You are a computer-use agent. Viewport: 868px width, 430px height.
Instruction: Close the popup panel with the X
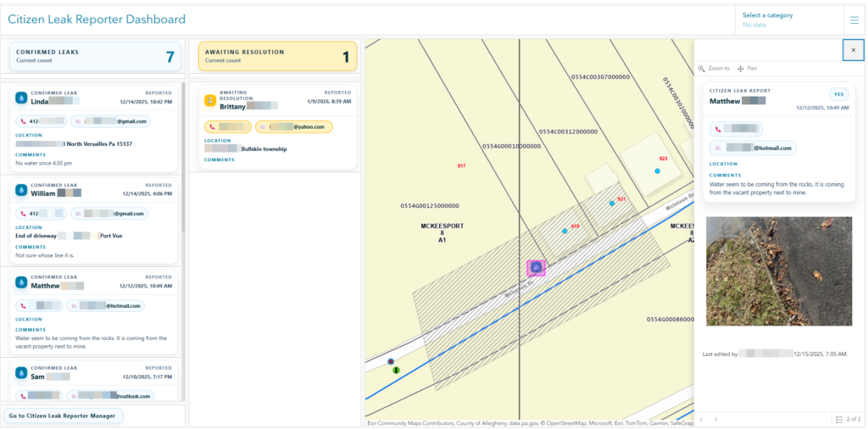coord(853,50)
